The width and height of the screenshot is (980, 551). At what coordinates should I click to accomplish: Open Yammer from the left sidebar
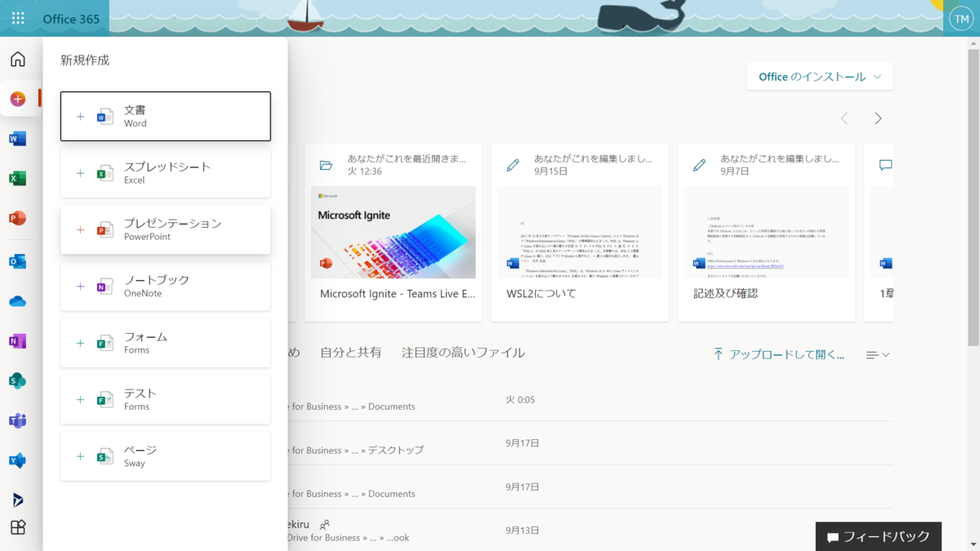pyautogui.click(x=17, y=460)
